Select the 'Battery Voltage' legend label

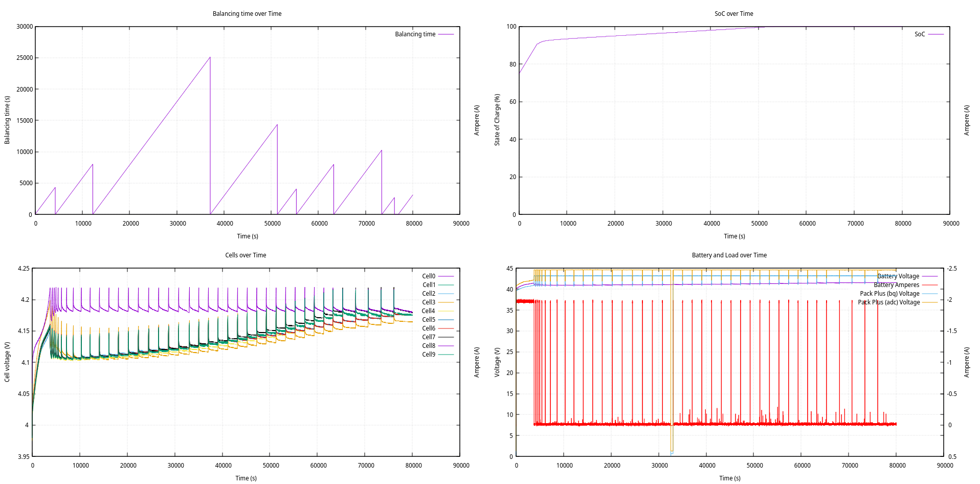pyautogui.click(x=898, y=276)
